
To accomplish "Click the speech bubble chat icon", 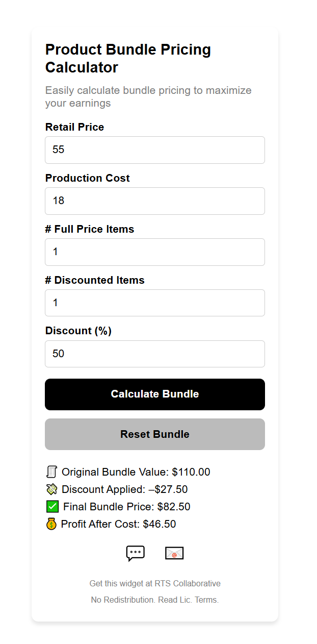I will tap(136, 553).
